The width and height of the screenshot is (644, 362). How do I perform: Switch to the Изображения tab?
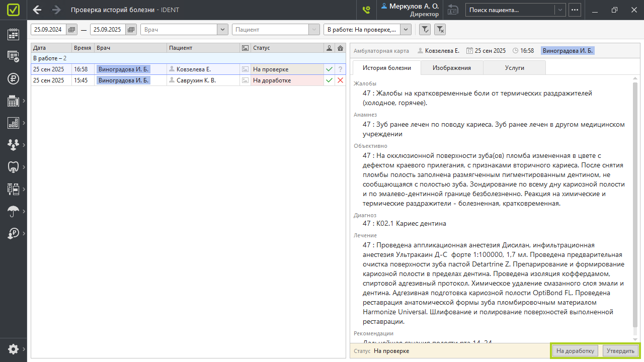pyautogui.click(x=451, y=68)
